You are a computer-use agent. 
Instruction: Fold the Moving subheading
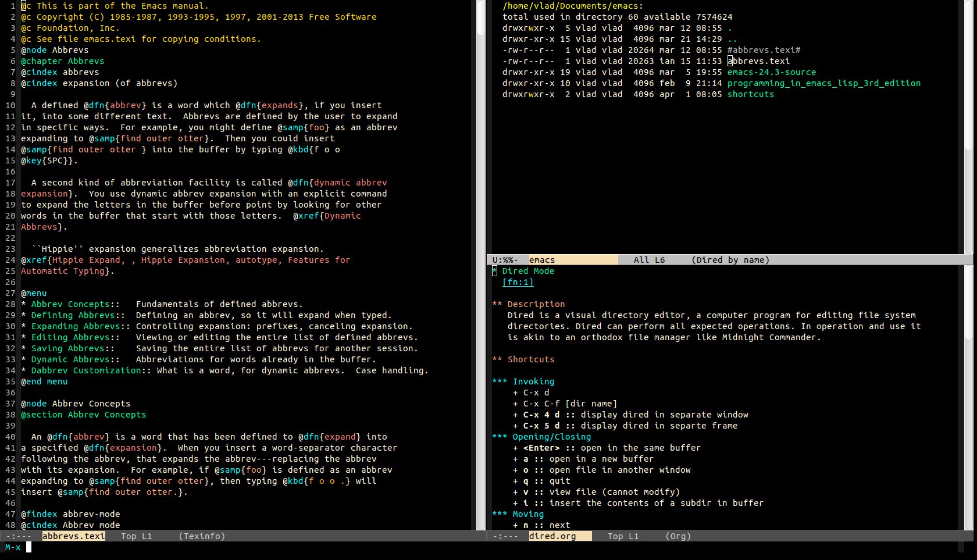click(x=518, y=514)
